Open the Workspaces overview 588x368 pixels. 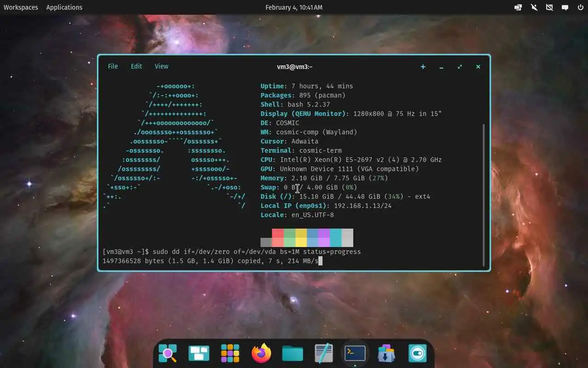(21, 7)
